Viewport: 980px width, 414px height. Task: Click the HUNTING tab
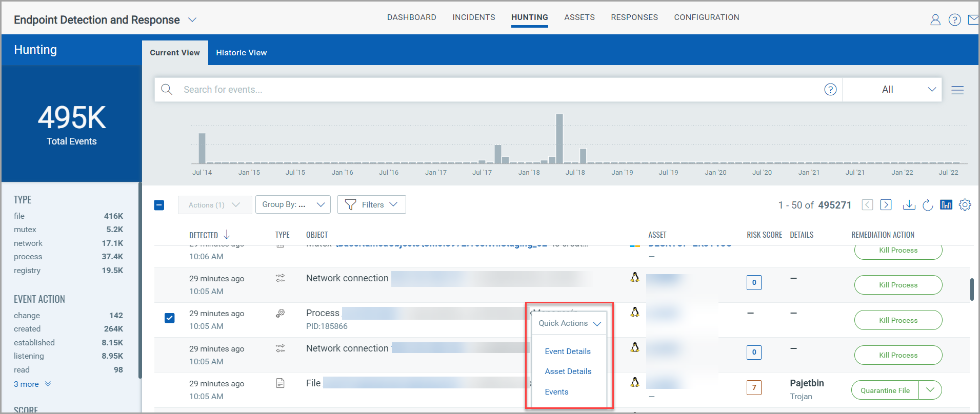530,17
